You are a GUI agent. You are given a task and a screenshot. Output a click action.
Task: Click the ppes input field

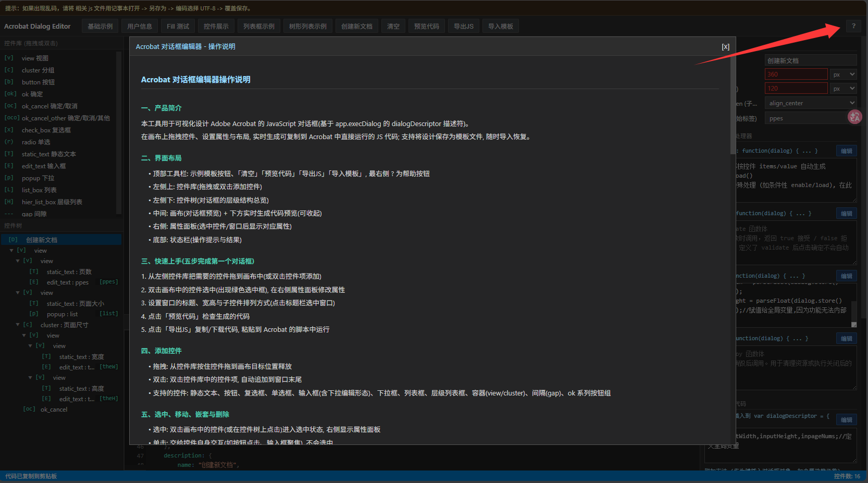[807, 118]
